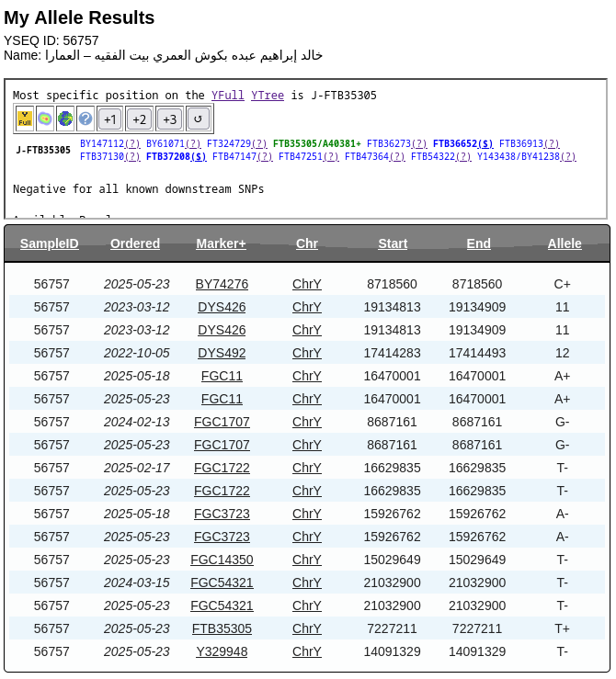Open the YFull tree icon button
This screenshot has height=679, width=616.
pyautogui.click(x=25, y=119)
